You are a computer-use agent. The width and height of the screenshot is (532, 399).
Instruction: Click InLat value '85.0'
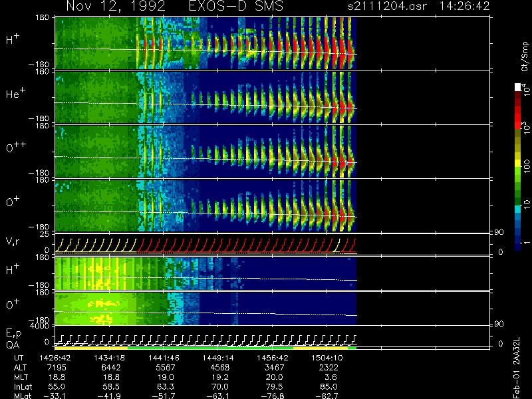coord(329,387)
